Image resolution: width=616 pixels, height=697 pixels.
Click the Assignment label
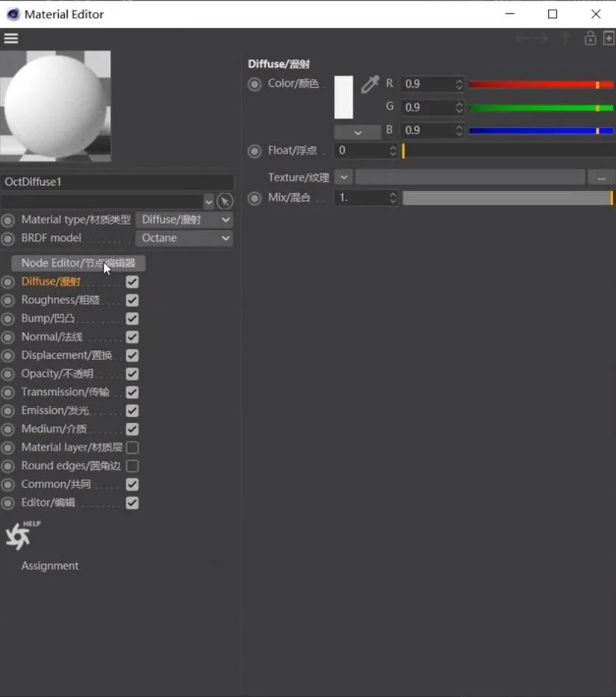50,566
